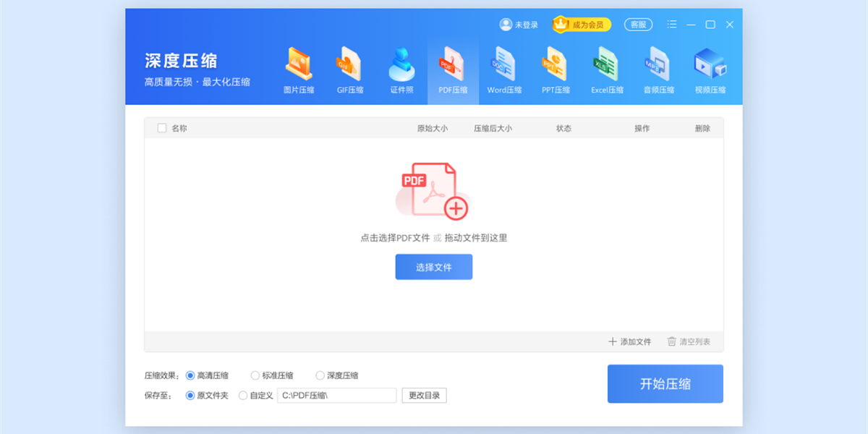
Task: Open the GIF压缩 tool
Action: click(350, 71)
